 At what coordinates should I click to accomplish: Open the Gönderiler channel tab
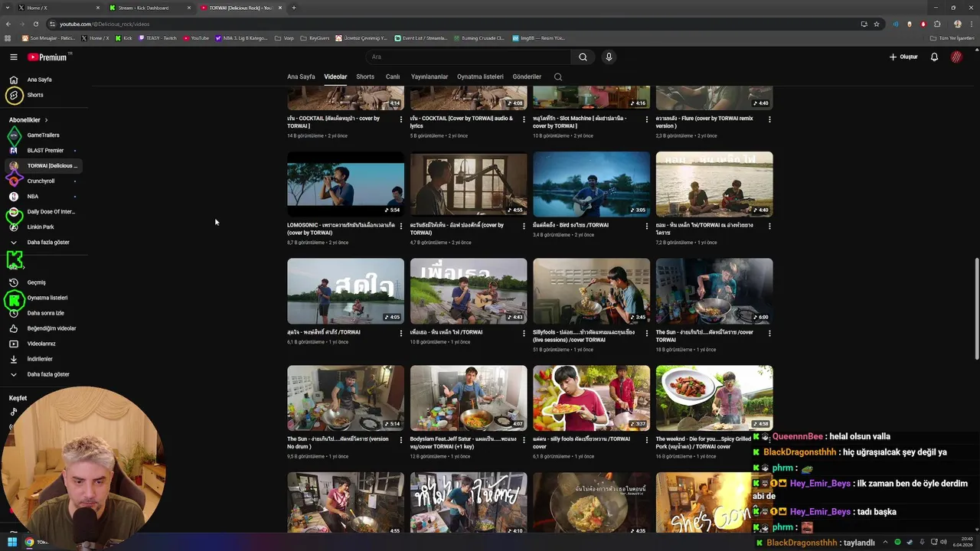click(x=527, y=77)
